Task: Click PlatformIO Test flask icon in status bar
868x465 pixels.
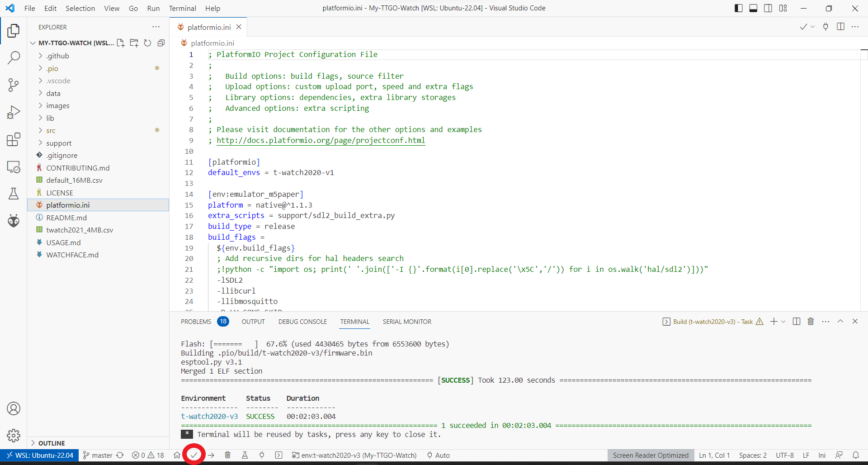Action: pyautogui.click(x=245, y=455)
